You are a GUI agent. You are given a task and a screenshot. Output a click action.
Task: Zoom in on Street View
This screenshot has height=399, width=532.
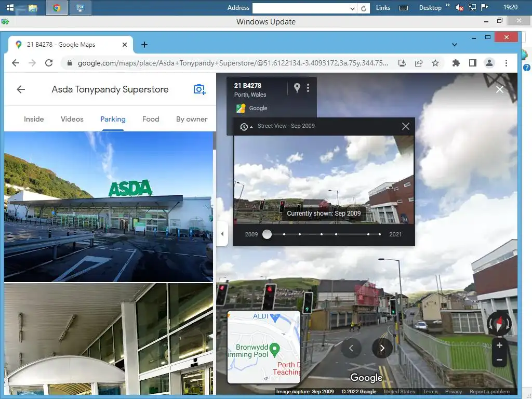(499, 345)
